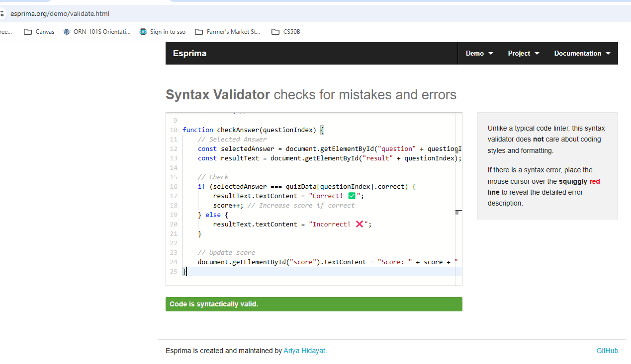Click the site info icon in address bar
The height and width of the screenshot is (364, 631).
2,14
